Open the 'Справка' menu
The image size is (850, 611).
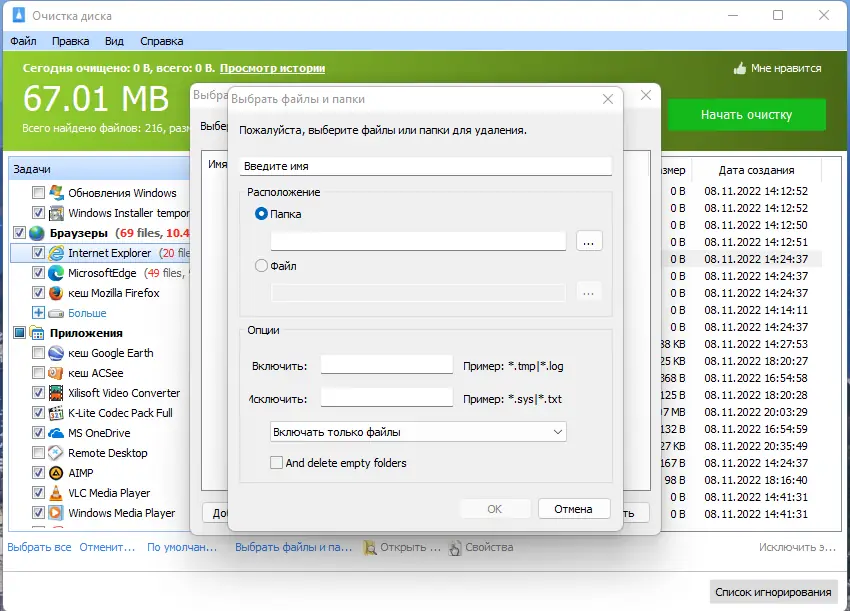pyautogui.click(x=162, y=41)
